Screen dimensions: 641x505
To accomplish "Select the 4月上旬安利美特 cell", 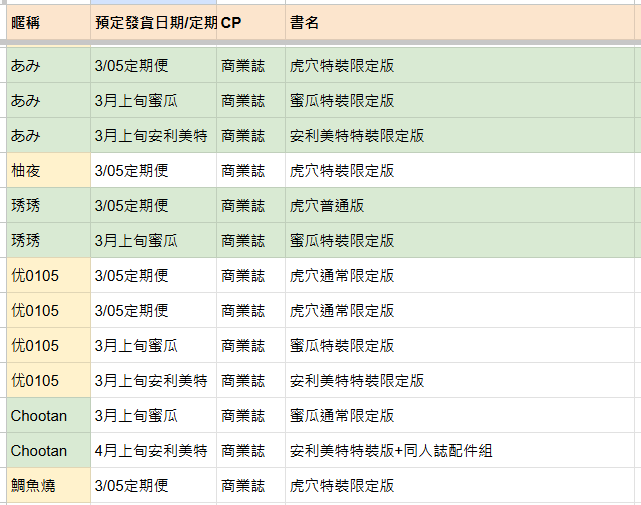I will tap(153, 451).
